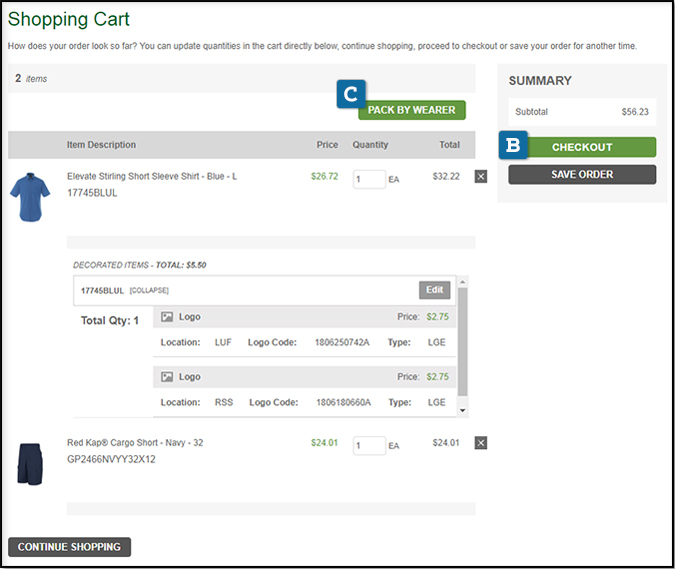This screenshot has width=675, height=569.
Task: Go back via Continue Shopping button
Action: 69,547
